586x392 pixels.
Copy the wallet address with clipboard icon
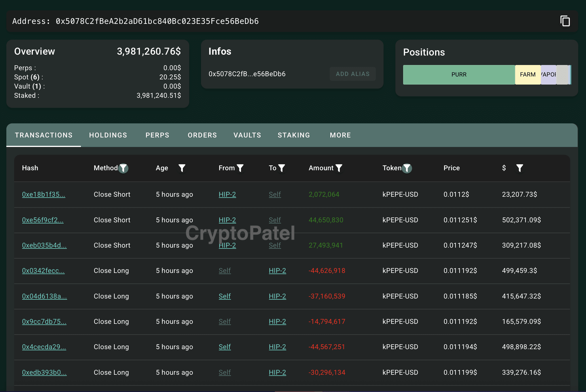tap(565, 21)
